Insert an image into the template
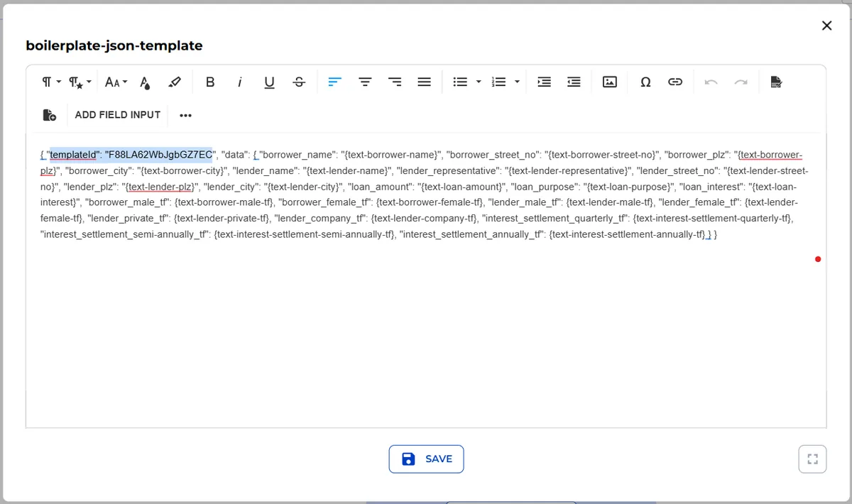The image size is (852, 504). coord(610,82)
